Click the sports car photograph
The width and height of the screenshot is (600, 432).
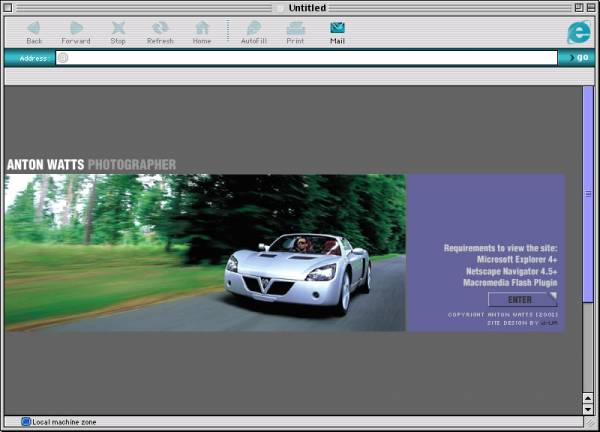[205, 253]
